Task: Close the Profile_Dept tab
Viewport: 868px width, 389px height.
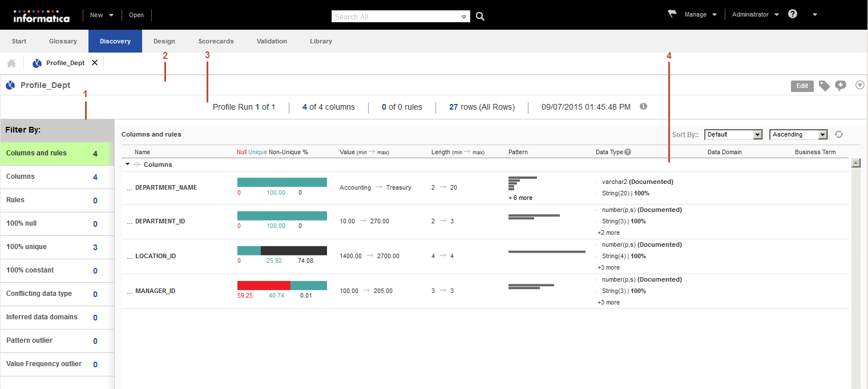Action: tap(95, 63)
